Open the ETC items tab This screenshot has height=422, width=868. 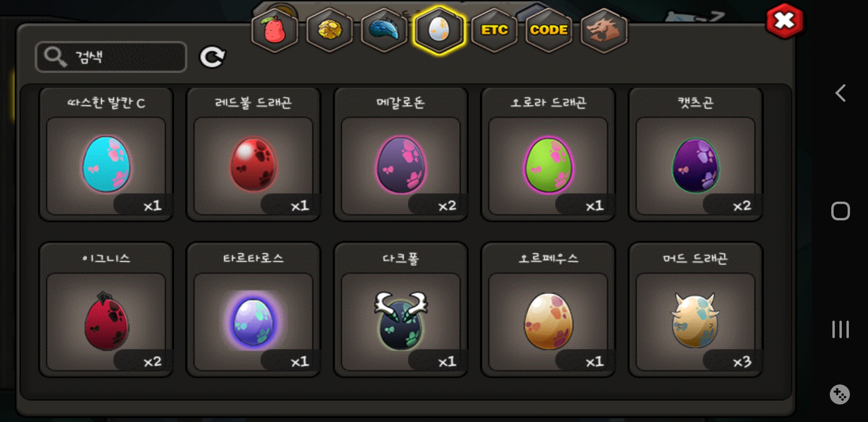point(495,30)
